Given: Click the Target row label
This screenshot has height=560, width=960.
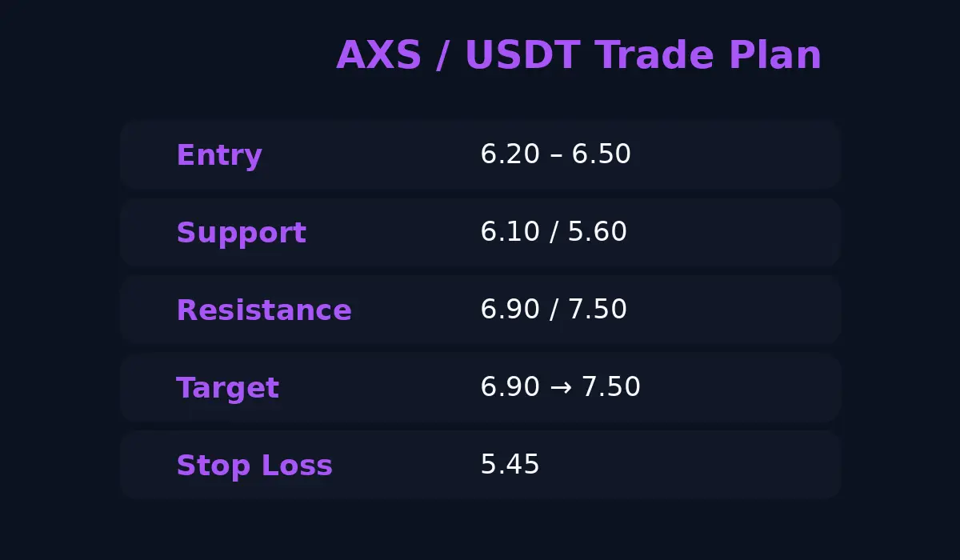Looking at the screenshot, I should pos(227,389).
